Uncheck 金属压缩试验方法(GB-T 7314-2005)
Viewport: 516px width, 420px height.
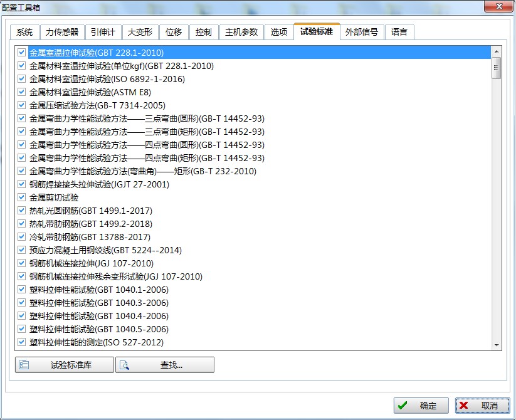(22, 105)
